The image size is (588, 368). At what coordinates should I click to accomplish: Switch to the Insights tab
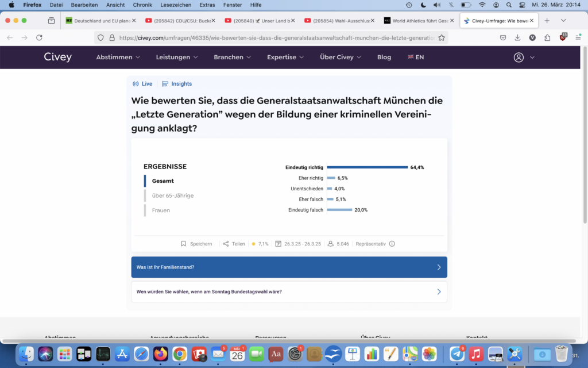[x=177, y=84]
